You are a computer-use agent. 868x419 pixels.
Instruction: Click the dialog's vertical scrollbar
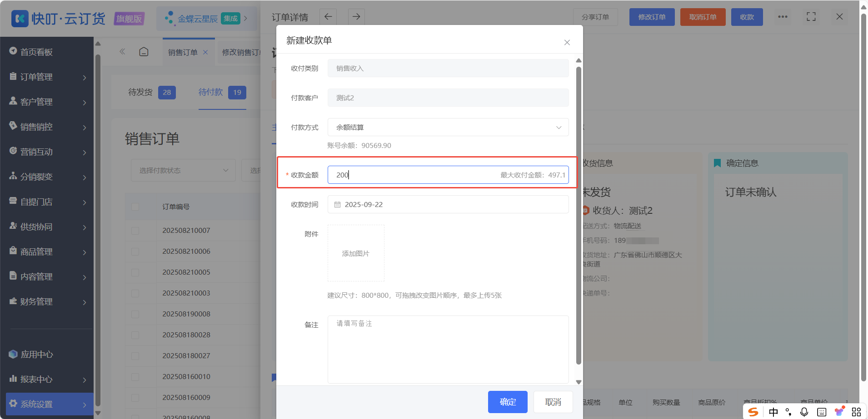tap(579, 216)
